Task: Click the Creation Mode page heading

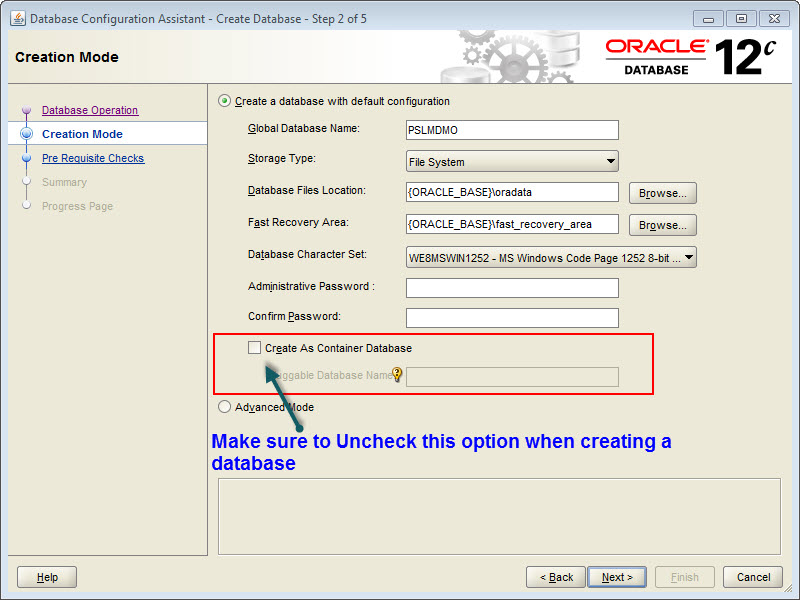Action: 67,57
